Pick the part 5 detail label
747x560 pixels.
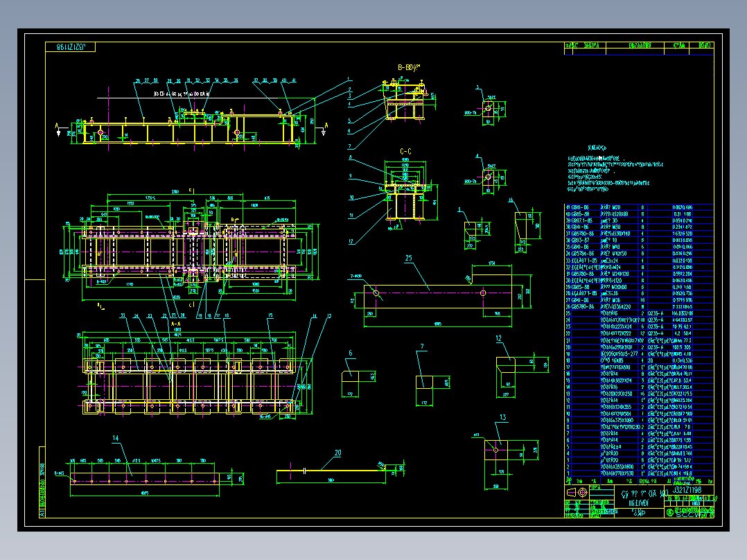459,209
